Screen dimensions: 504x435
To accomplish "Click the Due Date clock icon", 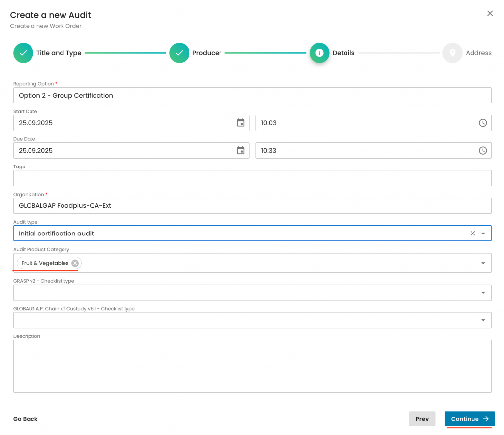I will coord(482,150).
